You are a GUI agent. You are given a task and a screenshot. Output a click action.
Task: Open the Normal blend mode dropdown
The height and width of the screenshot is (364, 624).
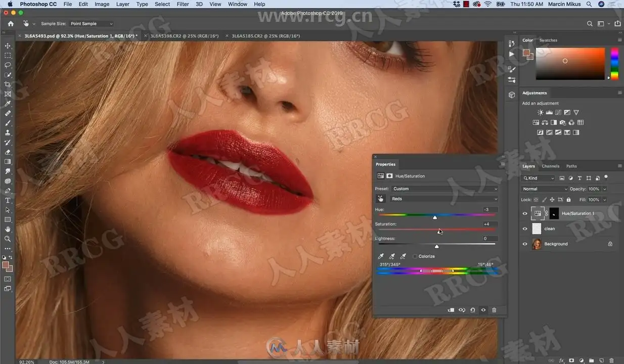point(545,189)
